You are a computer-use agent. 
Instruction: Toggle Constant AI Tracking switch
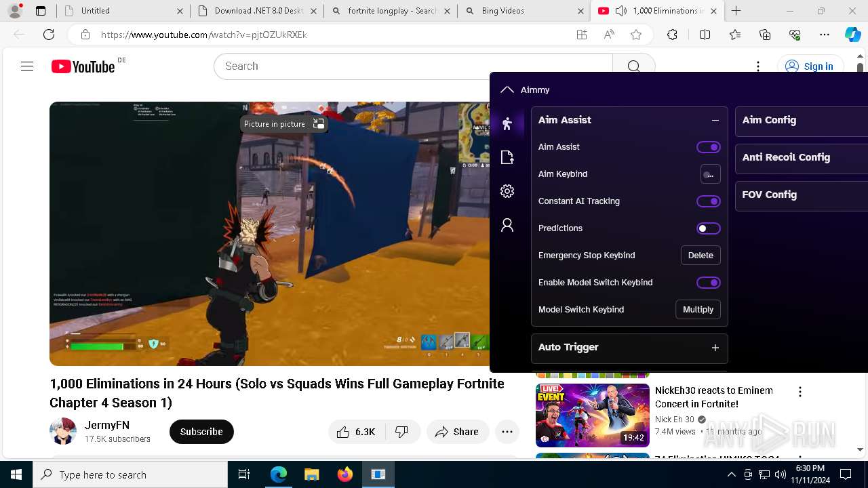click(709, 201)
